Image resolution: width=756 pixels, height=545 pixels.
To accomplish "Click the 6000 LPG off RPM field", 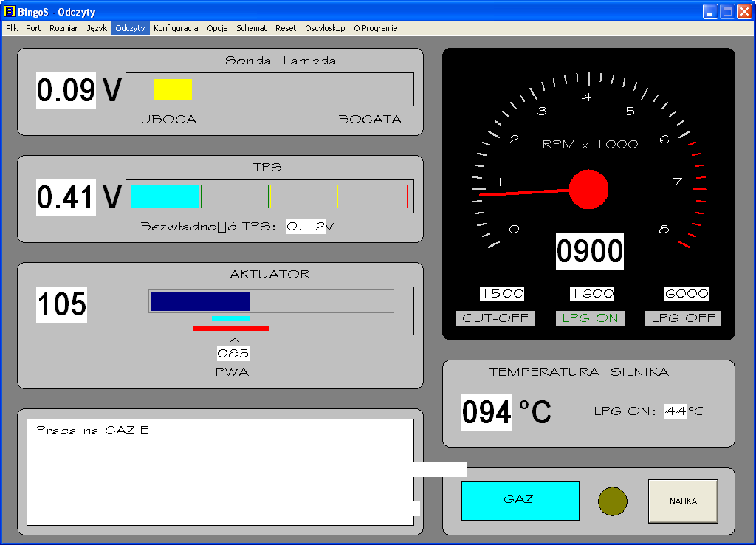I will click(686, 294).
